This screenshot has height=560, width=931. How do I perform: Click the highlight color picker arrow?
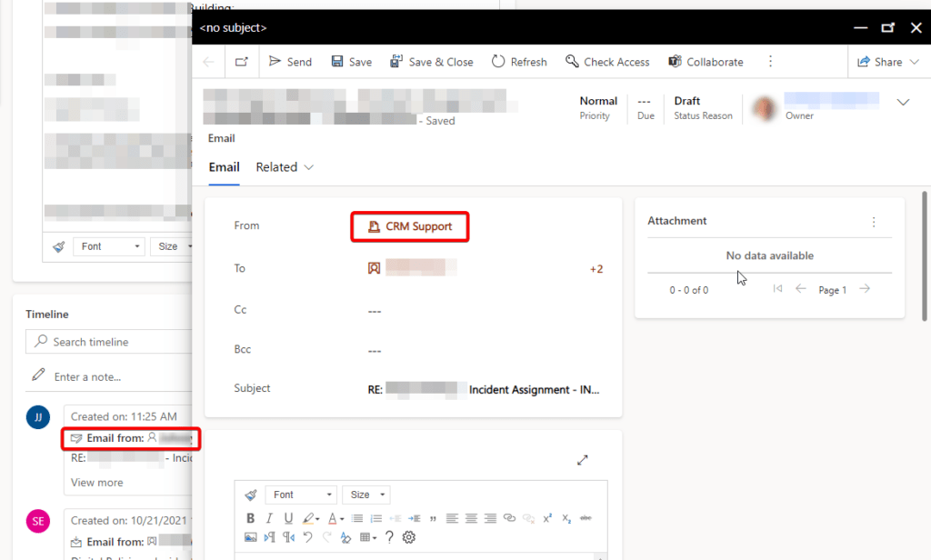pos(317,517)
